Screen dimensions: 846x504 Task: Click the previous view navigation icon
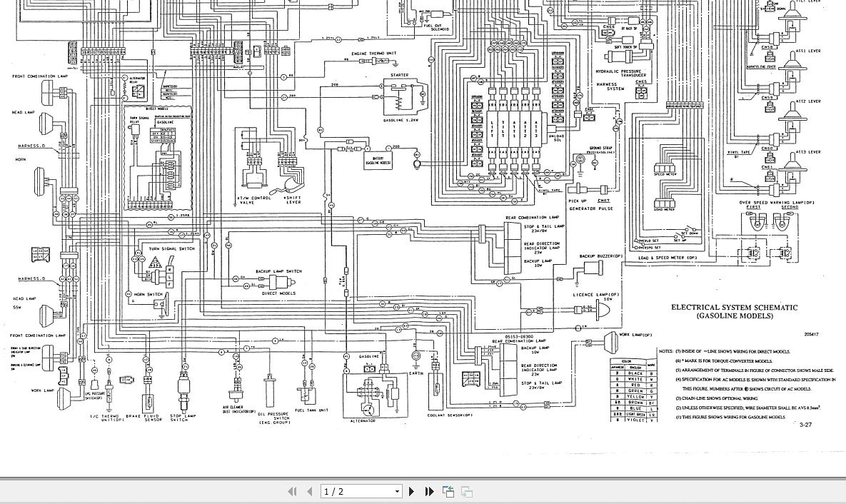(448, 491)
